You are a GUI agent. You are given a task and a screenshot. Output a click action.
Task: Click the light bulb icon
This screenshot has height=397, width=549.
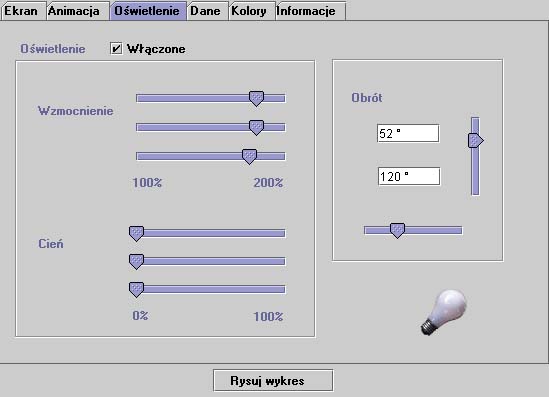click(444, 312)
